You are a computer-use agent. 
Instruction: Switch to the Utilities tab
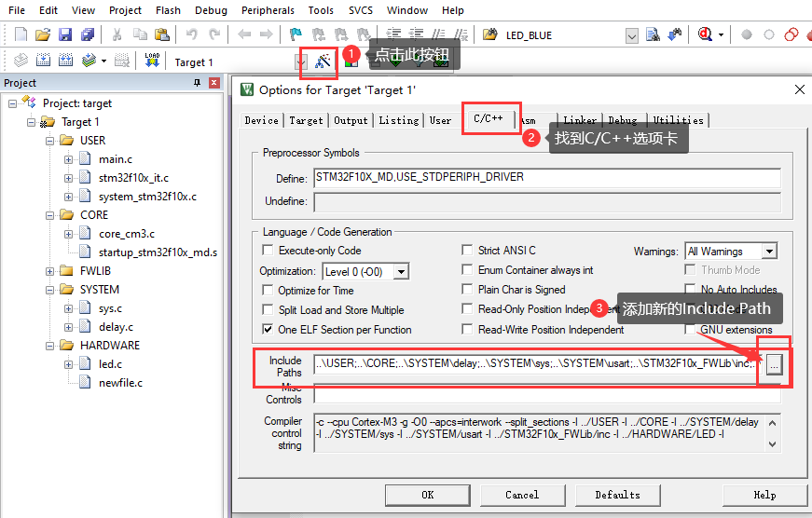[x=678, y=120]
